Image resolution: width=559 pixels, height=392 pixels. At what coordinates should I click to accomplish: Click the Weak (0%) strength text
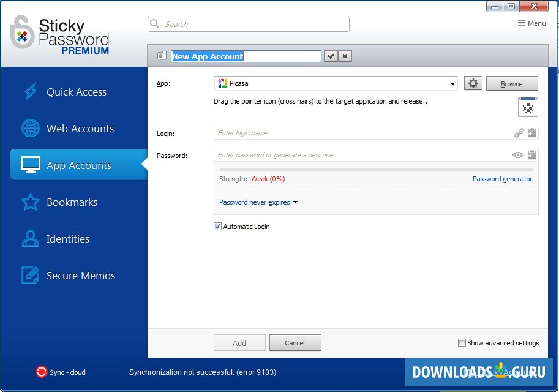point(268,179)
